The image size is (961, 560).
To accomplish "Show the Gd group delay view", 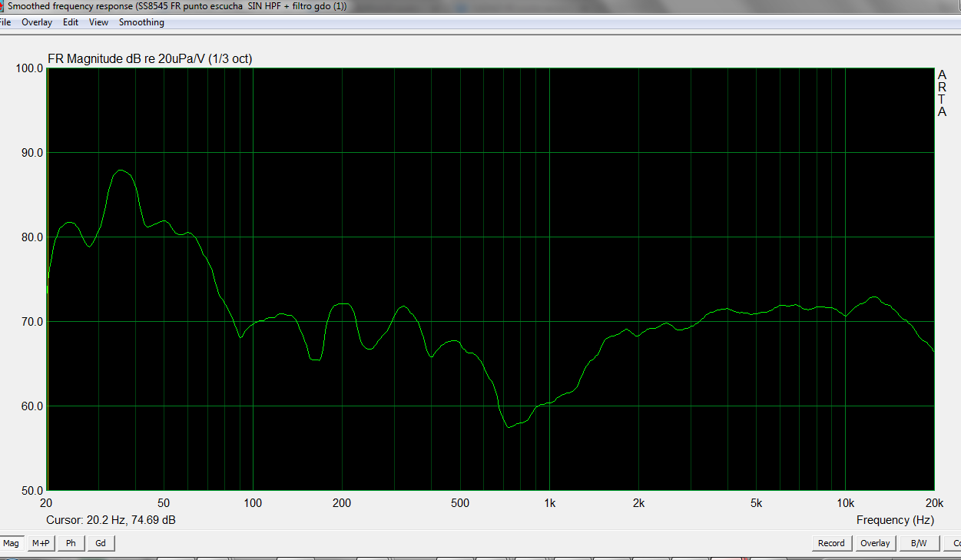I will pyautogui.click(x=101, y=543).
